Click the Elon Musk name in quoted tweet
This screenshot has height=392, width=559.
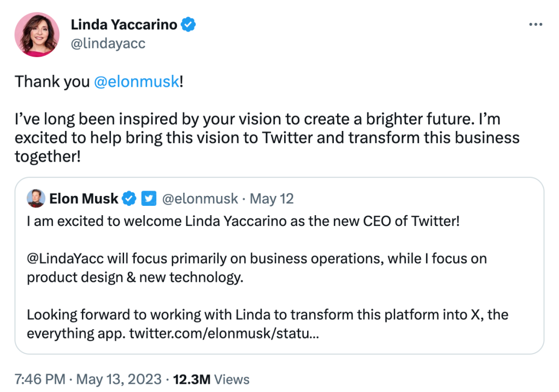click(x=84, y=199)
